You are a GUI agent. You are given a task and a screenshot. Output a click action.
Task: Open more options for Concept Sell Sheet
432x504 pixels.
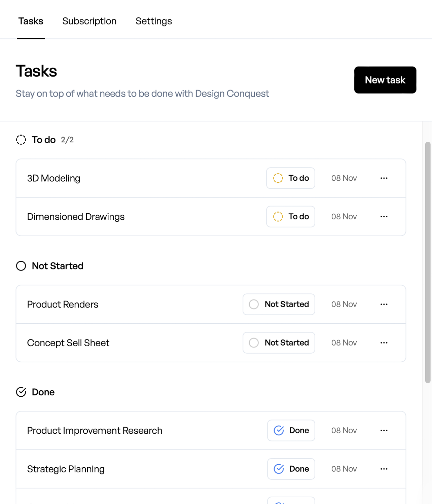coord(384,343)
